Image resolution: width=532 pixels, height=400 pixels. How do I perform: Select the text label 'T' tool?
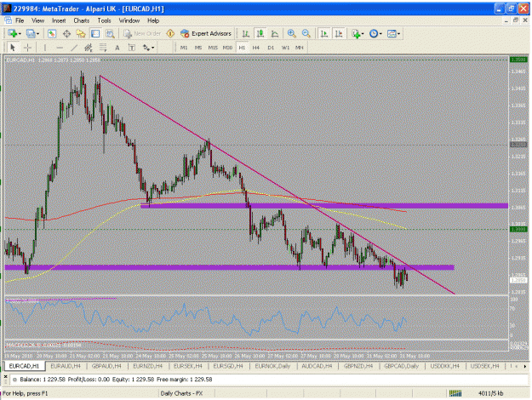coord(132,48)
